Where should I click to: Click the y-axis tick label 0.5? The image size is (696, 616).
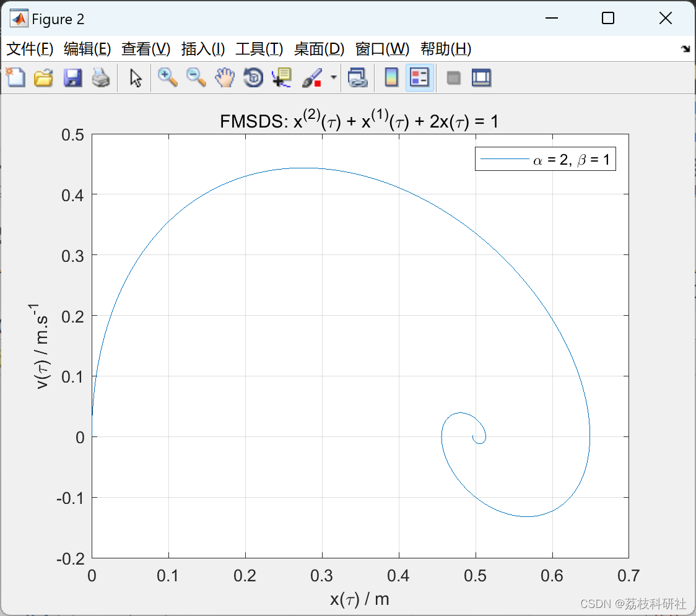[x=73, y=134]
